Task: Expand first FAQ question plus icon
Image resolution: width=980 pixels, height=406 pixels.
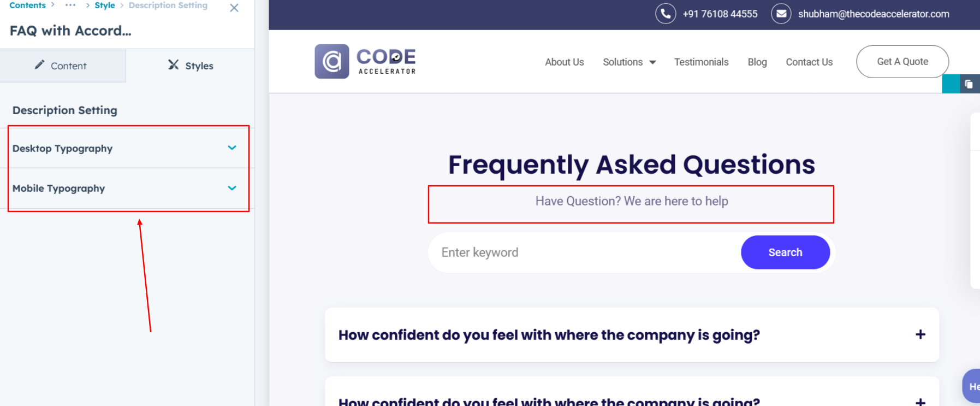Action: click(920, 334)
